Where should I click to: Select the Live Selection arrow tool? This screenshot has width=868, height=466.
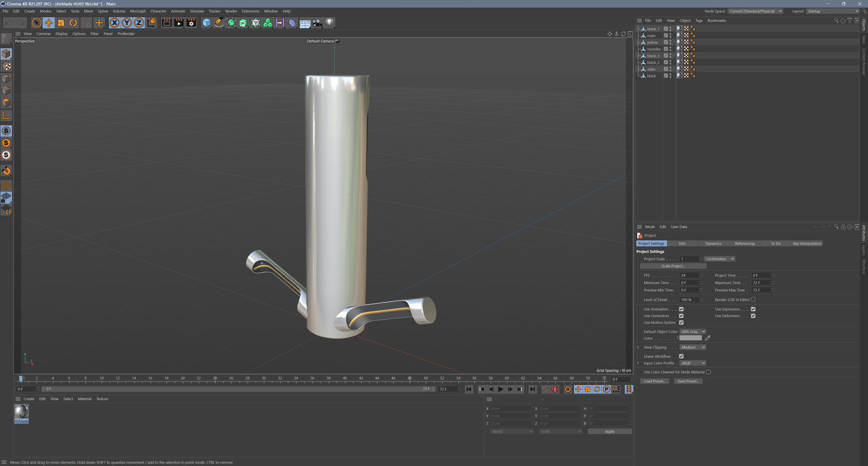pos(37,23)
